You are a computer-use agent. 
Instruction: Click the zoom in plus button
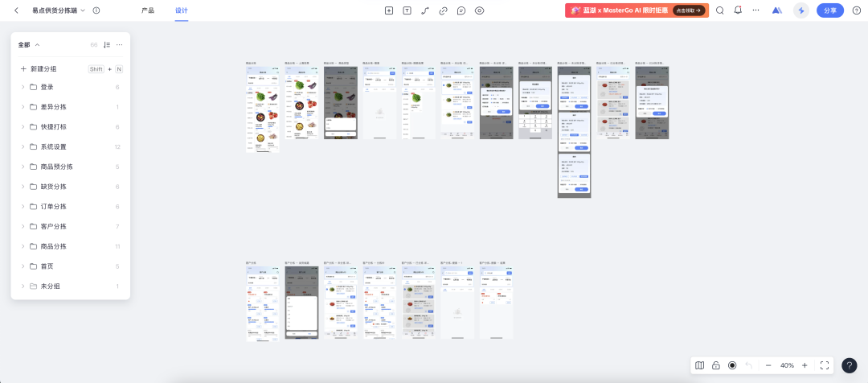pyautogui.click(x=805, y=365)
